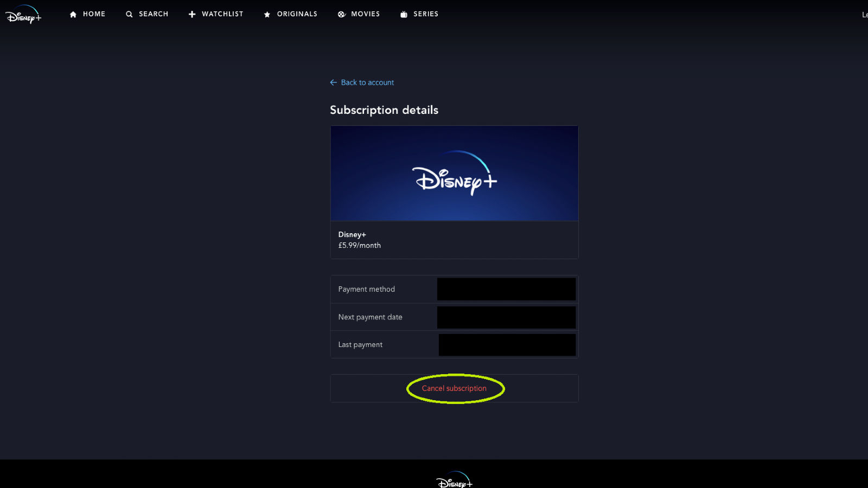
Task: Click the partially visible link at top right
Action: pos(864,15)
